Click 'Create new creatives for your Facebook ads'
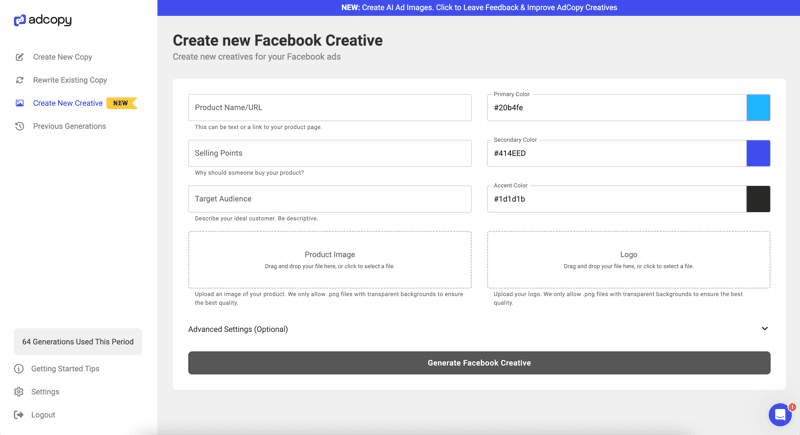Image resolution: width=800 pixels, height=435 pixels. (257, 57)
